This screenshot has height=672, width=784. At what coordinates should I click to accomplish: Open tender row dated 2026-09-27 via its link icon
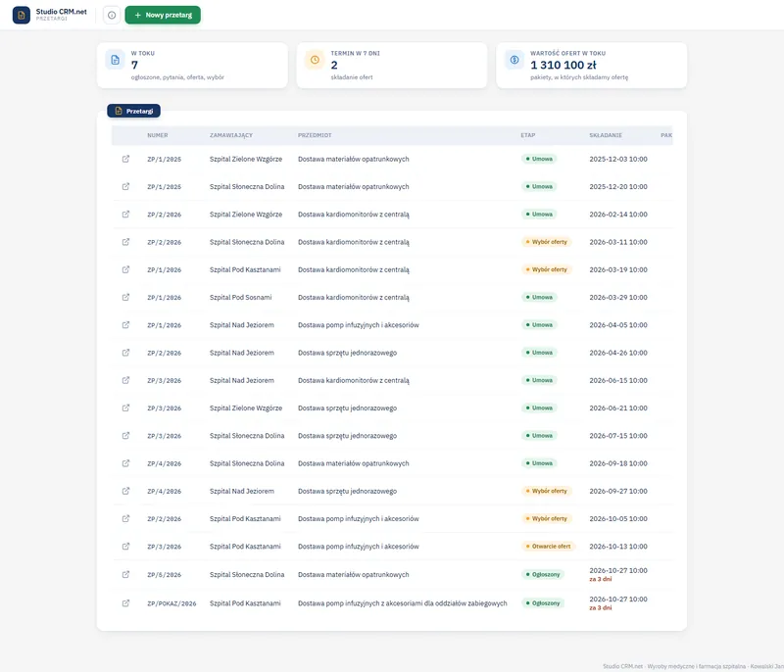[x=125, y=491]
